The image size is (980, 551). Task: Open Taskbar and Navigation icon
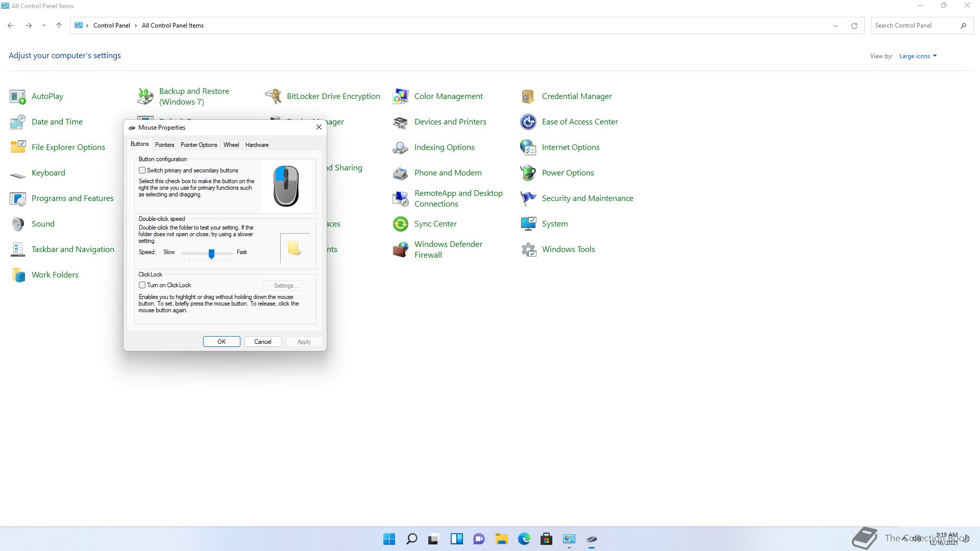coord(18,249)
